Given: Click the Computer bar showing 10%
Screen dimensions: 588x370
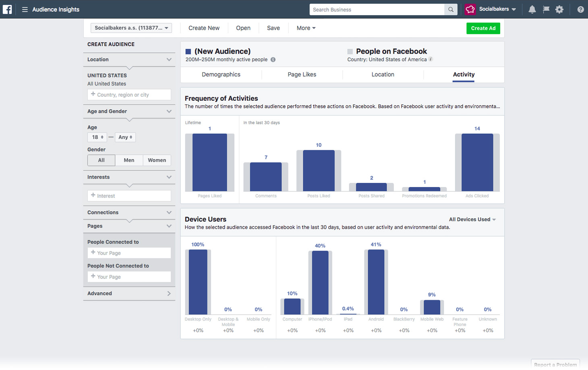Looking at the screenshot, I should coord(292,307).
